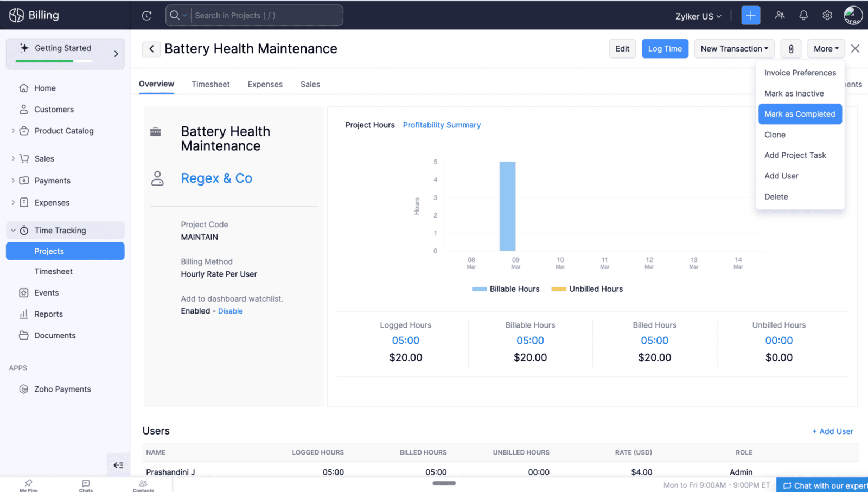
Task: Disable the dashboard watchlist
Action: pyautogui.click(x=230, y=311)
